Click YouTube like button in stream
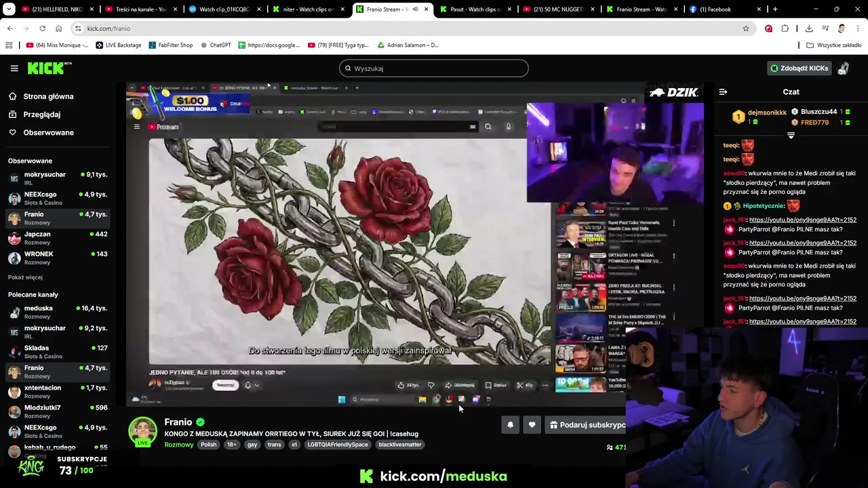Image resolution: width=868 pixels, height=488 pixels. click(408, 386)
